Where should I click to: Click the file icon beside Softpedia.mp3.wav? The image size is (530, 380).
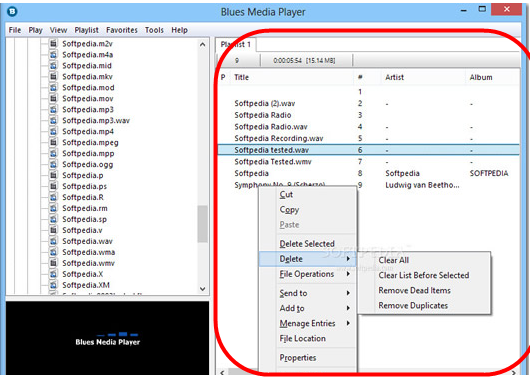coord(53,120)
